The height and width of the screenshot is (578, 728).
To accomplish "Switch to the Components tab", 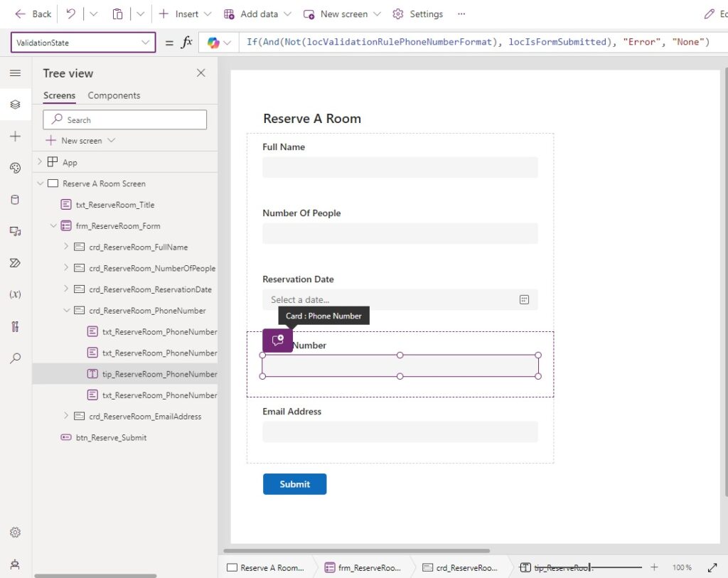I will click(114, 95).
